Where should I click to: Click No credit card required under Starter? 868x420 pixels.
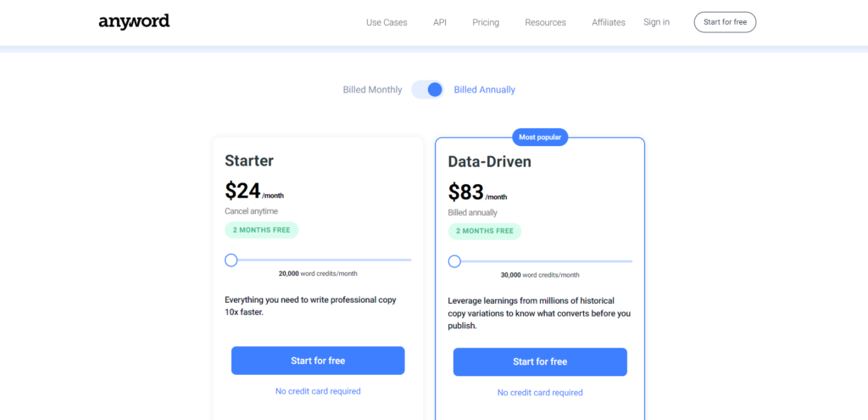318,391
